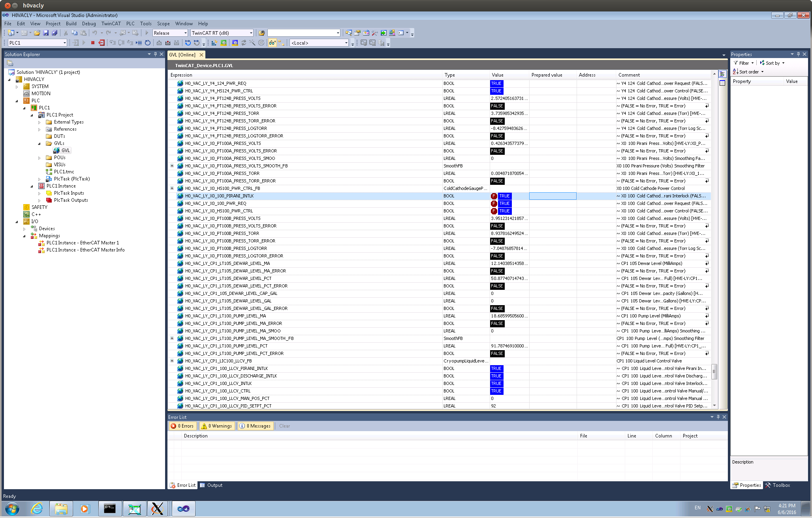Expand the SYSTEM tree node
Viewport: 812px width, 518px height.
pyautogui.click(x=17, y=87)
